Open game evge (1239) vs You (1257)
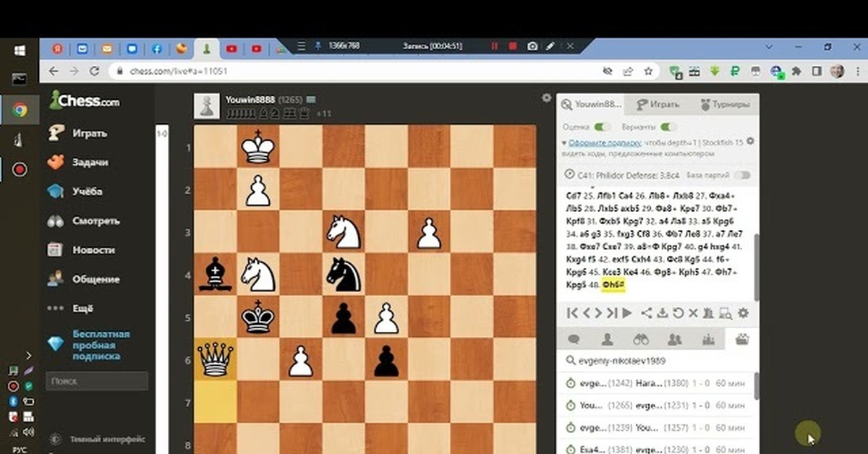 click(x=657, y=427)
